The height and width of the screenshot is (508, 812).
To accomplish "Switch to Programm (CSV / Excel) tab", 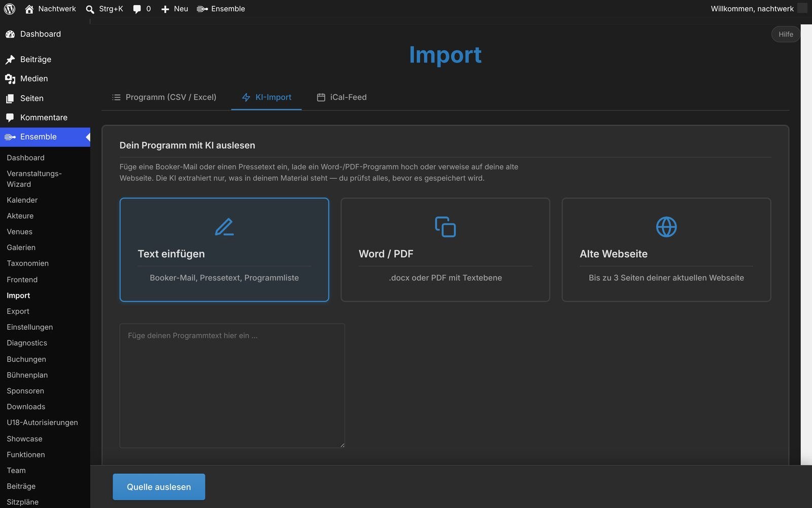I will [164, 97].
